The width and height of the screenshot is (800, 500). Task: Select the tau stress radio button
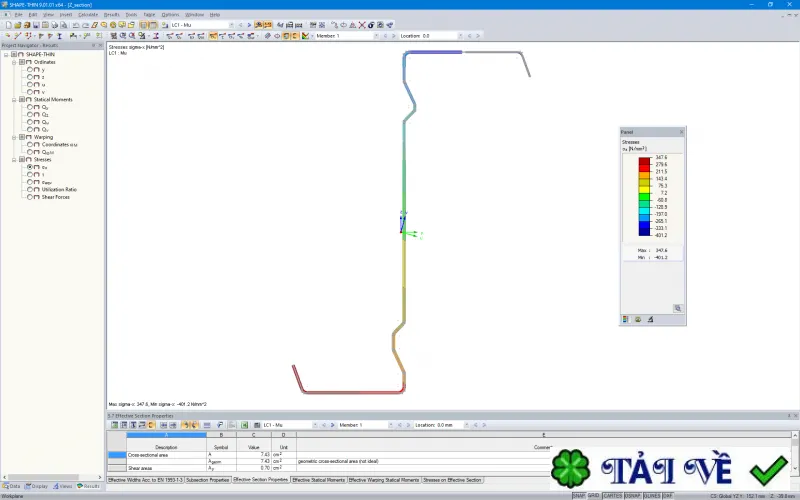click(x=30, y=174)
